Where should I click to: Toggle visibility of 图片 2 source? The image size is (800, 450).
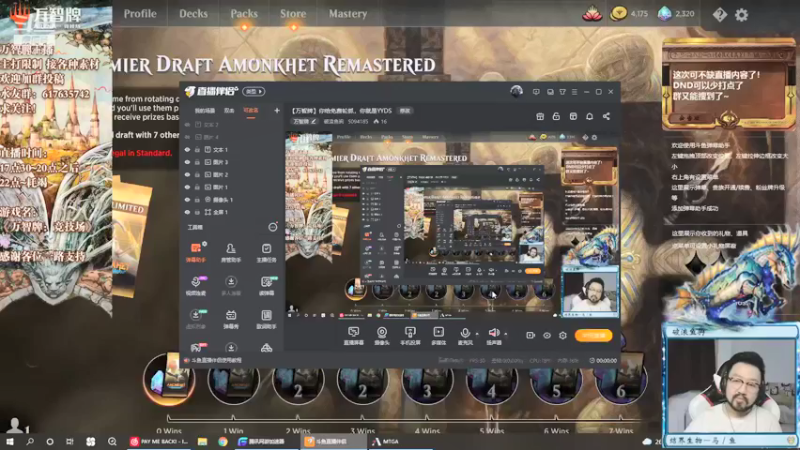click(187, 174)
